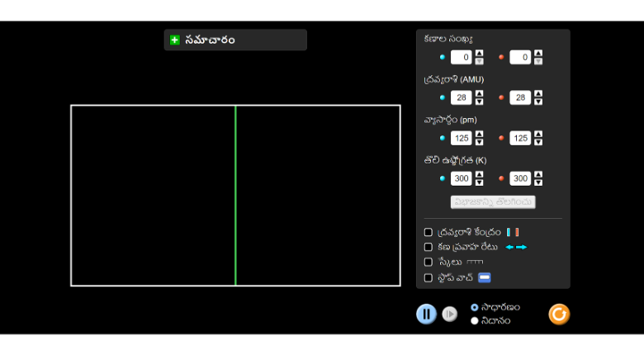Decrease the red particle radius (pm)
The height and width of the screenshot is (355, 644).
(538, 142)
